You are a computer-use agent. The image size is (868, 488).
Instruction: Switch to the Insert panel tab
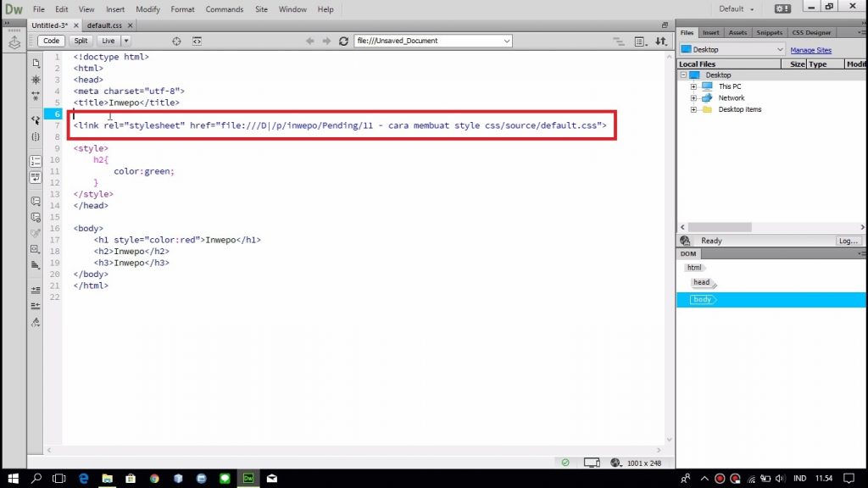711,33
